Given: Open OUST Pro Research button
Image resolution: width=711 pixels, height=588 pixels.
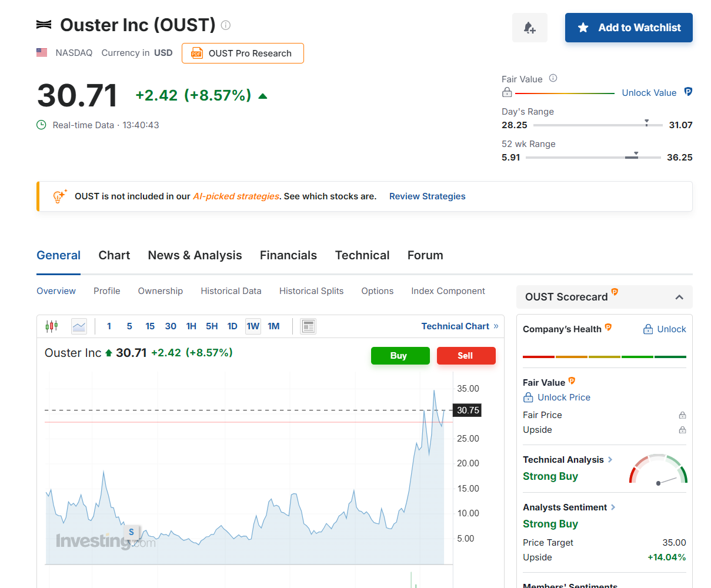Looking at the screenshot, I should [243, 53].
